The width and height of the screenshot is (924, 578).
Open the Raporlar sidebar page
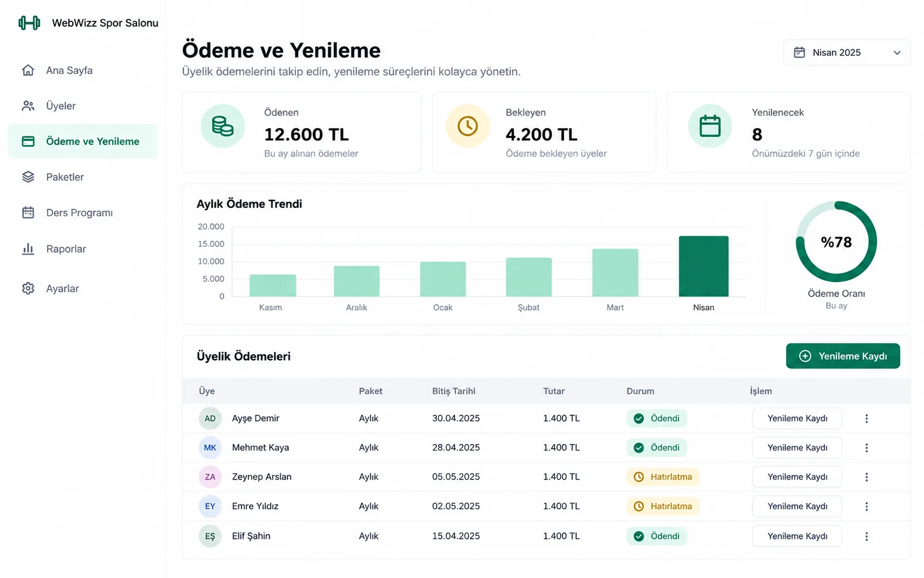83,249
